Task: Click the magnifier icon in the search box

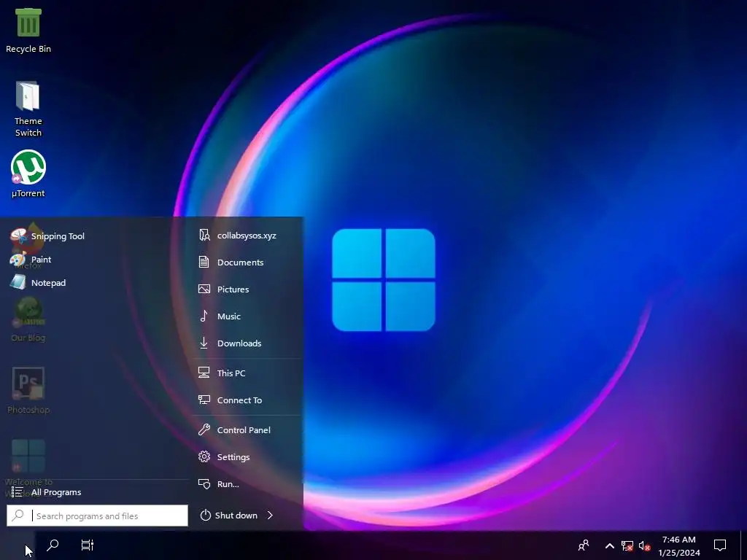Action: click(18, 516)
